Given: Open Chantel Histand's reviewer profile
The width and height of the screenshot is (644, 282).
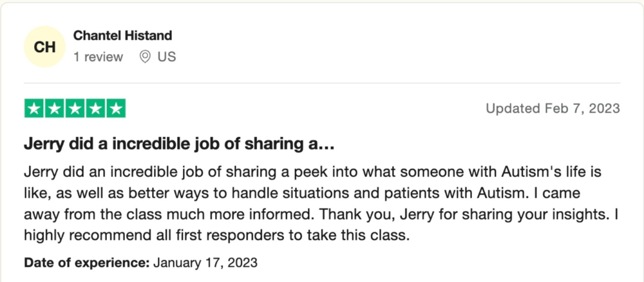Looking at the screenshot, I should pos(122,35).
